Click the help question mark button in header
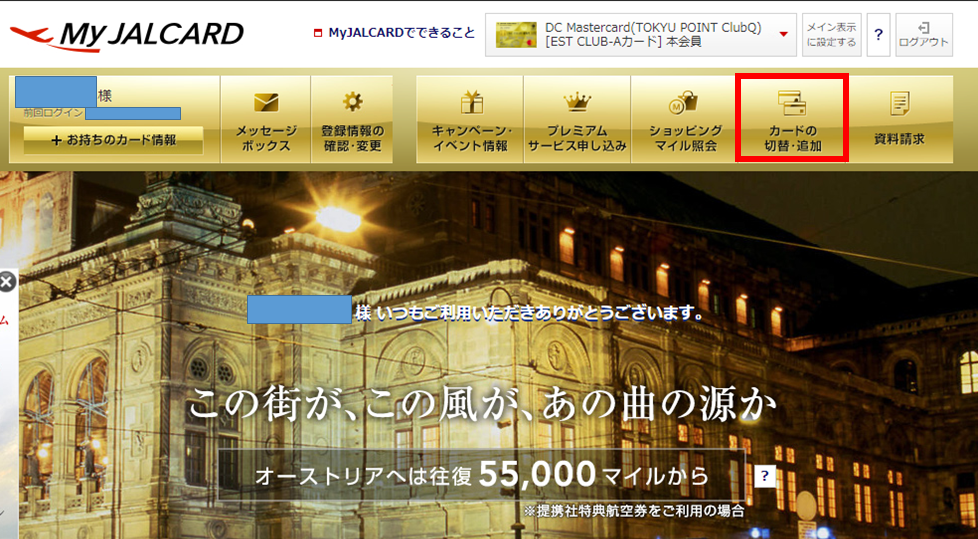The width and height of the screenshot is (978, 539). [x=878, y=35]
